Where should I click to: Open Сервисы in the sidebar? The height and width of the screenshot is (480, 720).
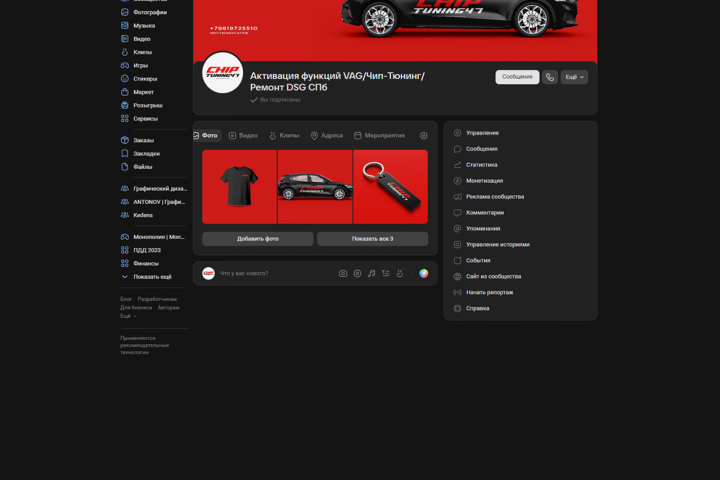(x=140, y=119)
